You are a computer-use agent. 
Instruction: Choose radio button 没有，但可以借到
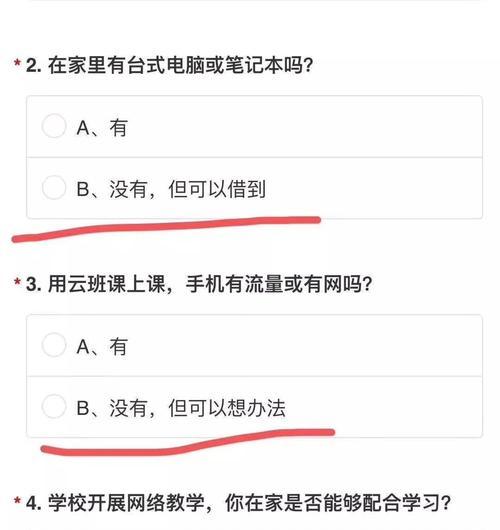pyautogui.click(x=54, y=187)
